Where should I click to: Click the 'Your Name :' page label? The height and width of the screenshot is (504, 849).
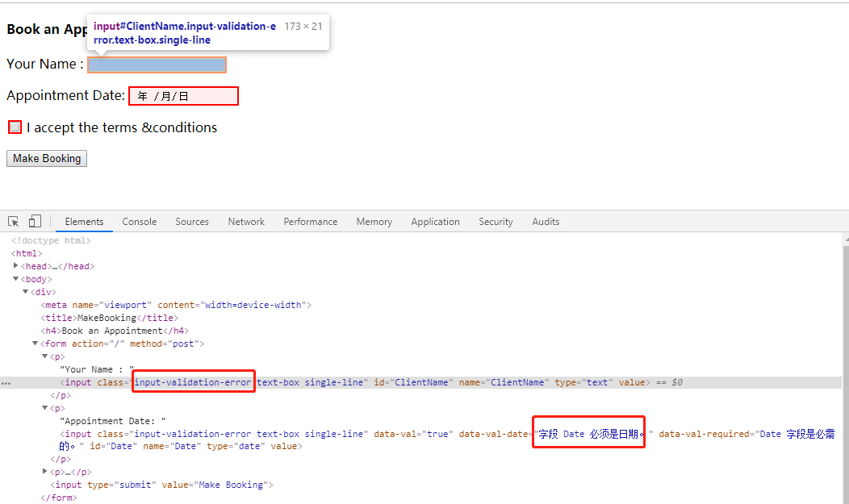[x=45, y=64]
